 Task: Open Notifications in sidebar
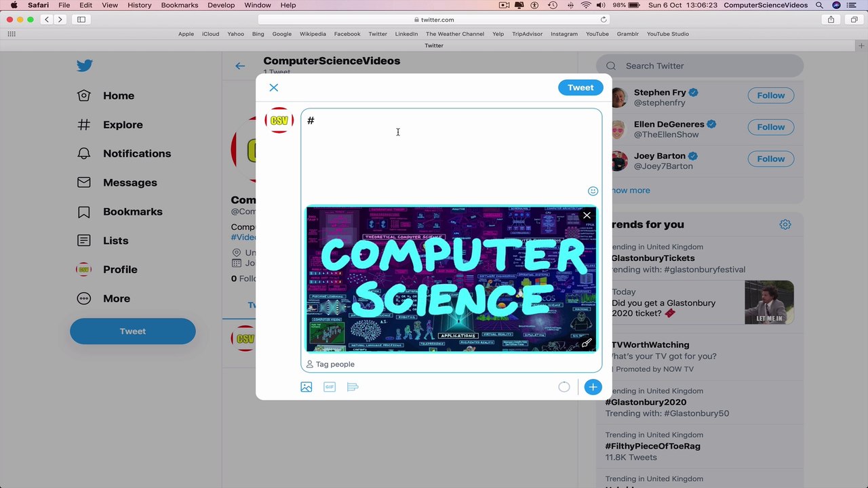click(x=124, y=154)
